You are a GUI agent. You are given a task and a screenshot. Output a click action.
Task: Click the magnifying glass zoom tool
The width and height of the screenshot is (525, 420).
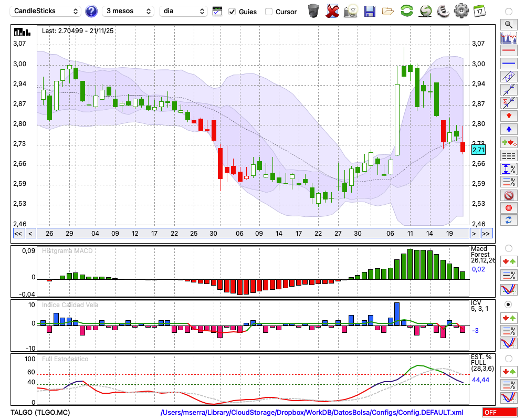coord(508,24)
